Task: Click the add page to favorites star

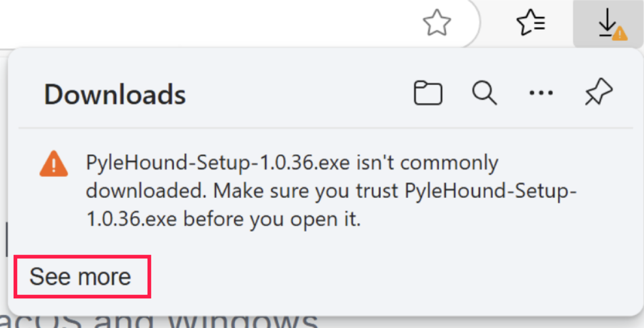Action: (x=437, y=23)
